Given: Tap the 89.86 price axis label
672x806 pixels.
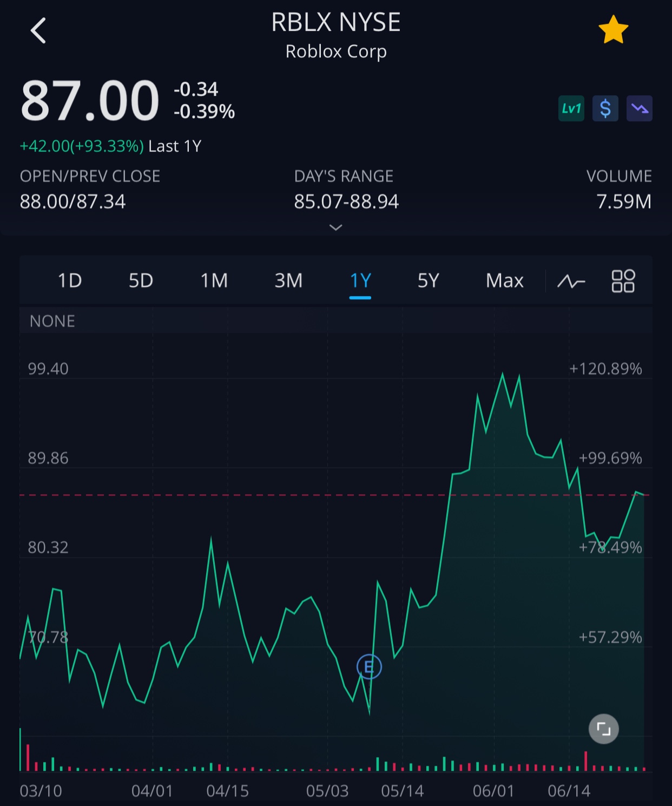Looking at the screenshot, I should tap(48, 458).
